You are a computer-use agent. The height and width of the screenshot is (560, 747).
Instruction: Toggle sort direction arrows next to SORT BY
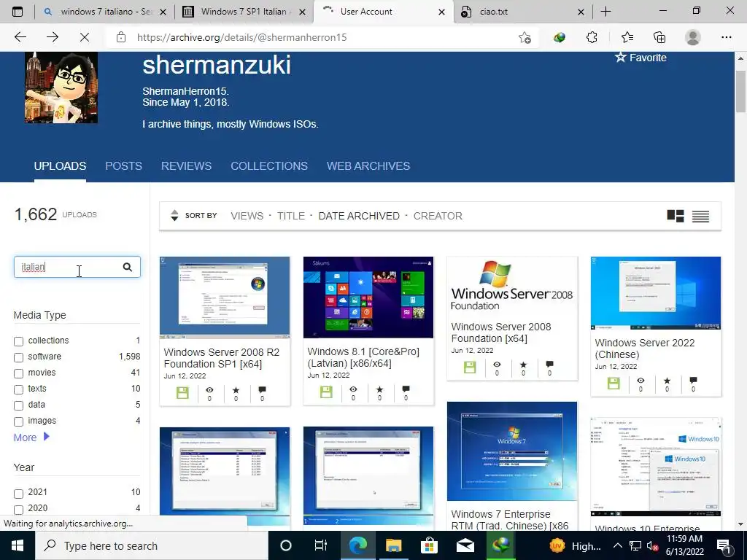(x=174, y=216)
